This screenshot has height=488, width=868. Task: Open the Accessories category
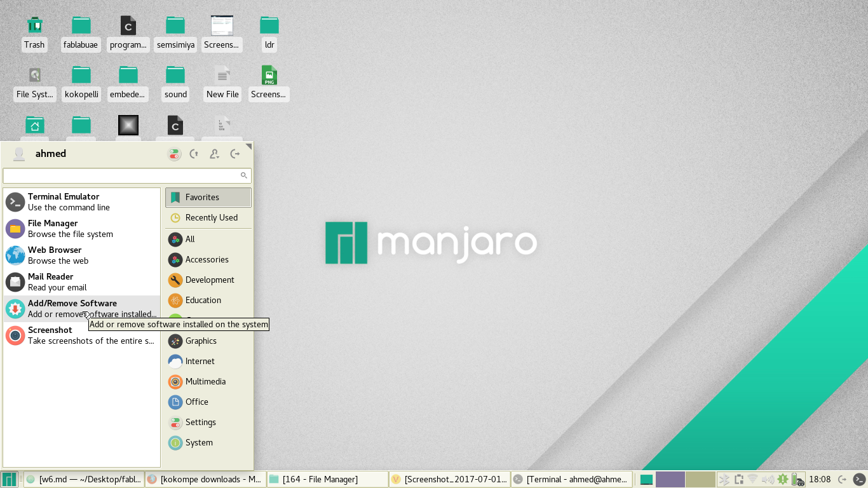pos(208,260)
